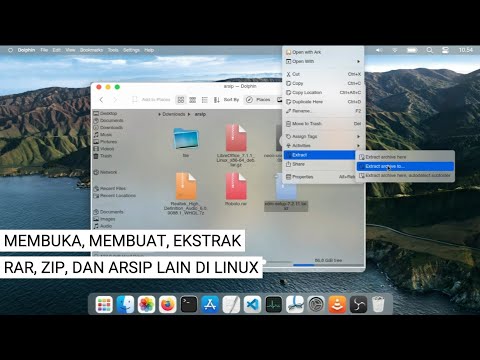
Task: Choose Open with Ark
Action: point(322,52)
